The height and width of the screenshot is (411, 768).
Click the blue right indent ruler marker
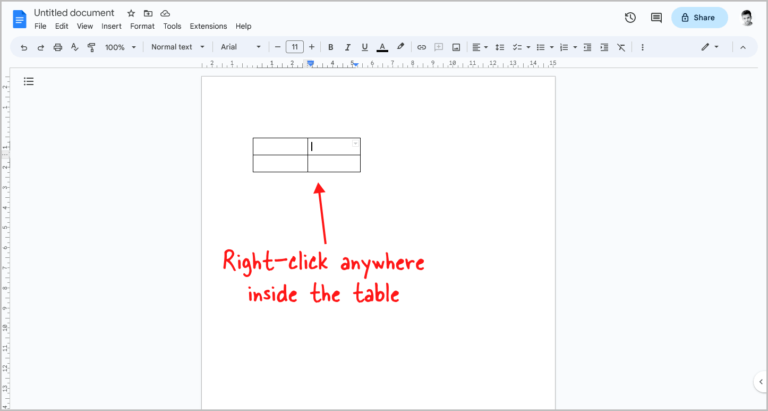(356, 65)
